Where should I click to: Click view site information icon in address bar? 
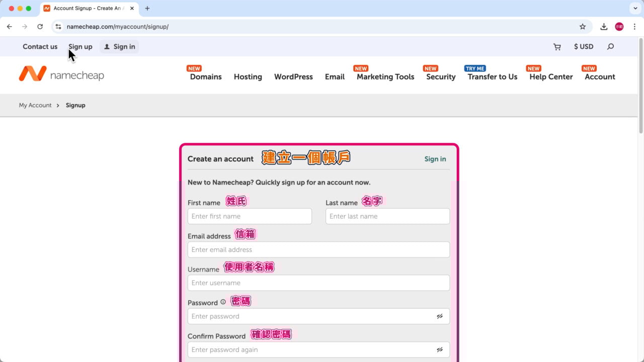point(58,27)
